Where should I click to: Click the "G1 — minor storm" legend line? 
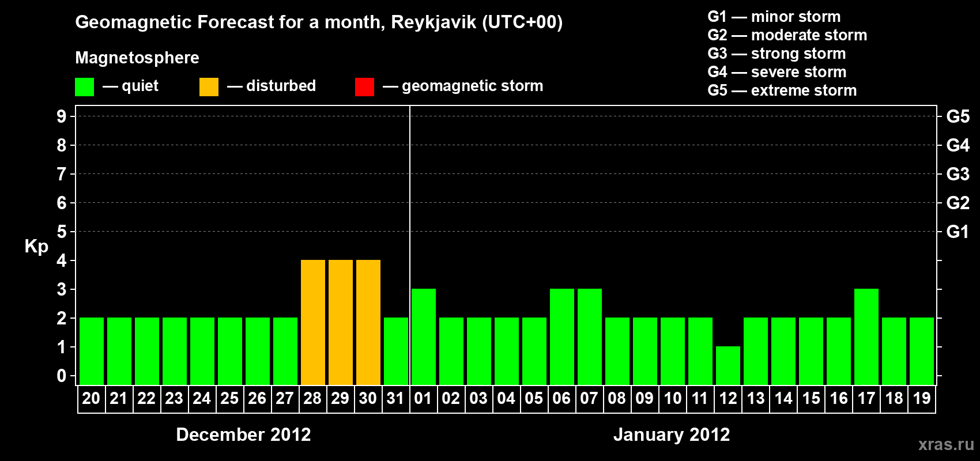(x=774, y=17)
